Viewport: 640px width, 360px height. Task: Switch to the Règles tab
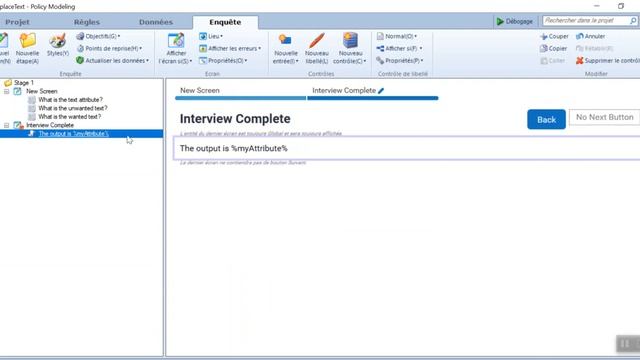[87, 22]
